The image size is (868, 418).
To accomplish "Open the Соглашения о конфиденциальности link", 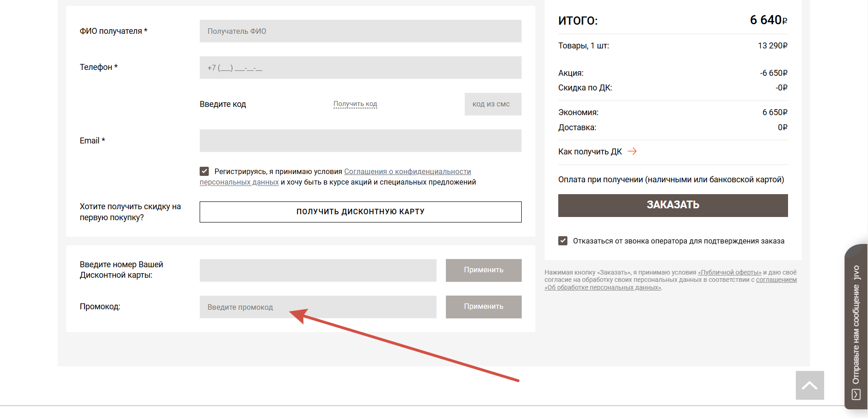I will coord(408,171).
